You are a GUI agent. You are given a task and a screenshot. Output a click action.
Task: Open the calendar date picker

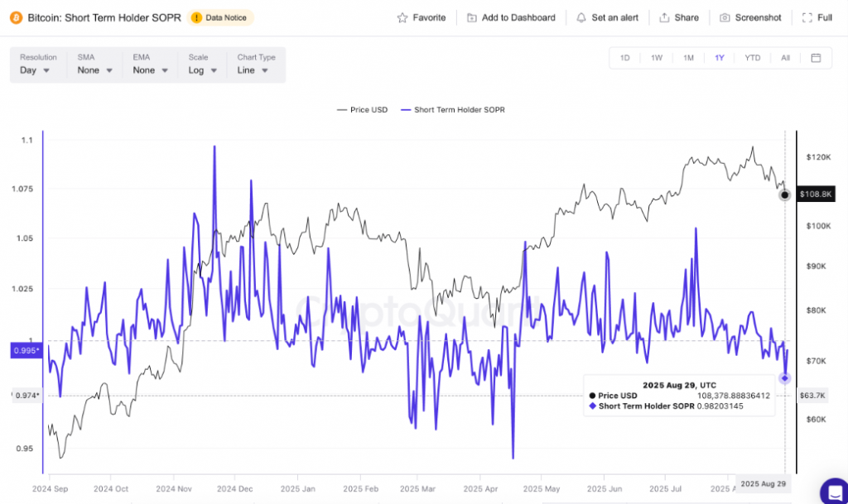[x=816, y=58]
